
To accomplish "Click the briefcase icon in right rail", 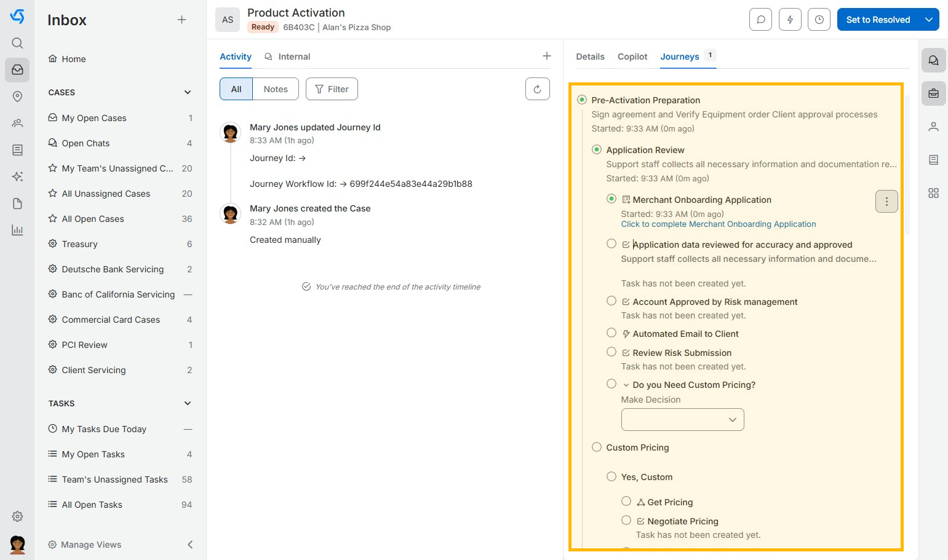I will click(933, 93).
